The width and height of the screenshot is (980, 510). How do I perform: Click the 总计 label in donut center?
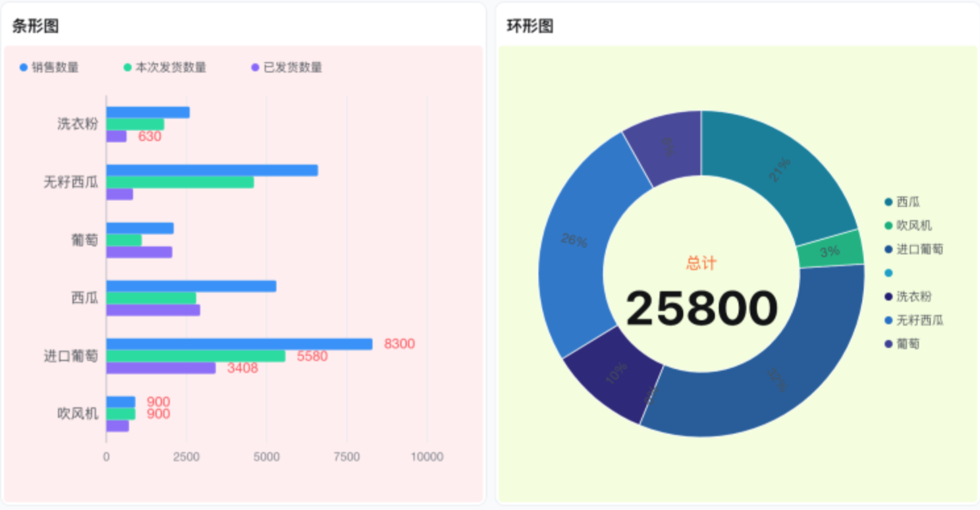pyautogui.click(x=701, y=263)
